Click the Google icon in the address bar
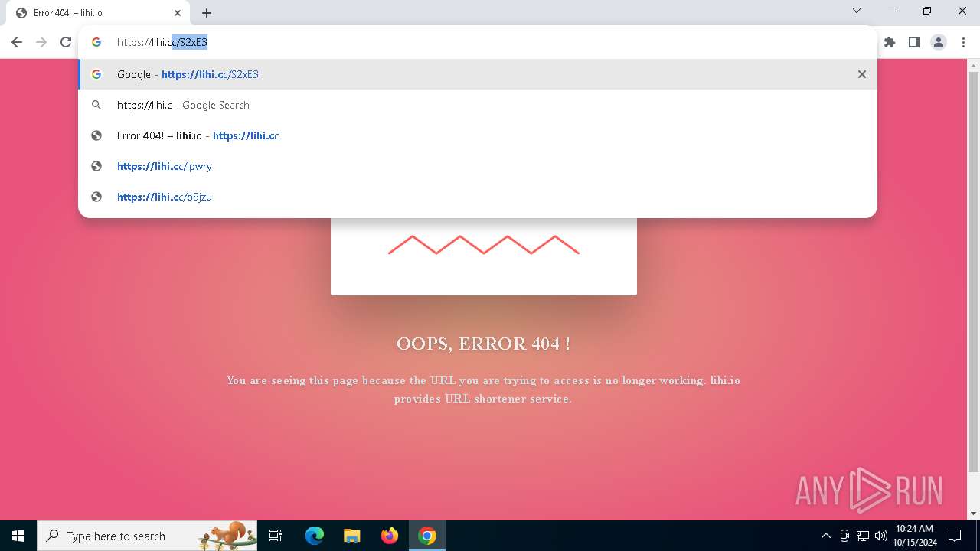980x551 pixels. tap(96, 42)
